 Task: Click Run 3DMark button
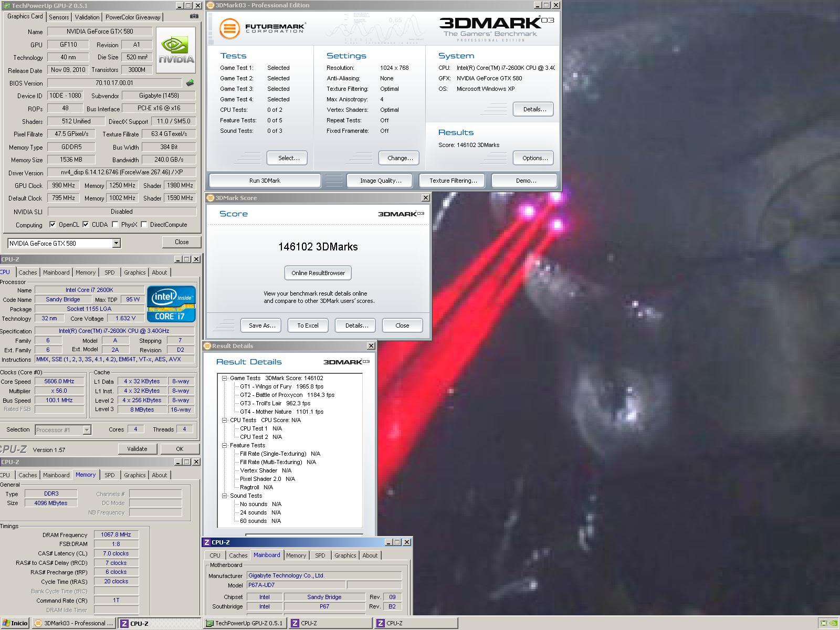pyautogui.click(x=265, y=181)
